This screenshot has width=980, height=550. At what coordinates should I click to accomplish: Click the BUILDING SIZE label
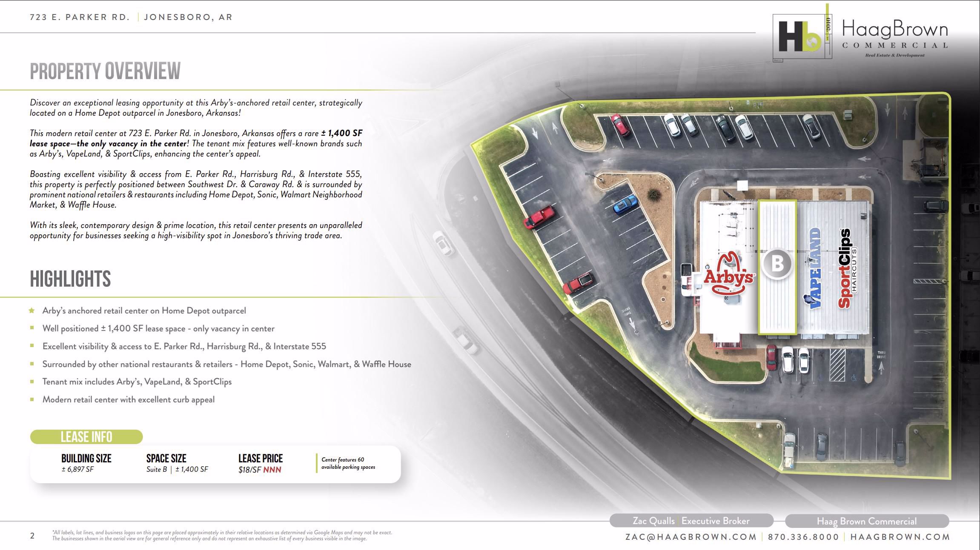pos(86,459)
